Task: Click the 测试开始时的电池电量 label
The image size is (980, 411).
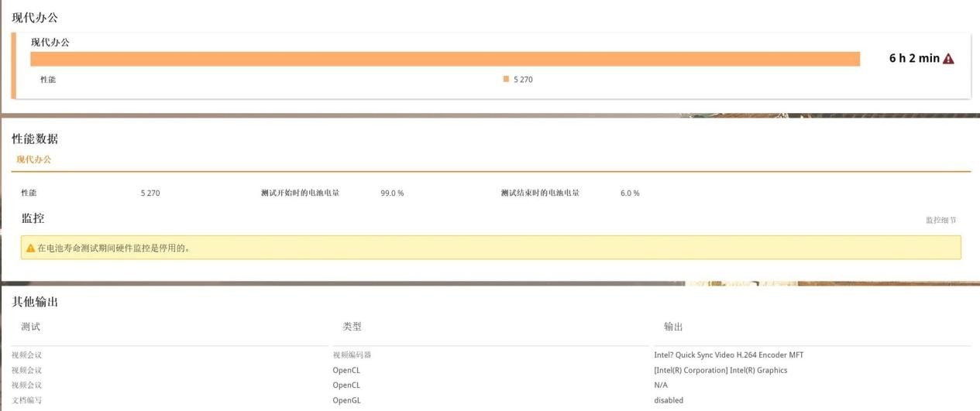Action: 300,193
